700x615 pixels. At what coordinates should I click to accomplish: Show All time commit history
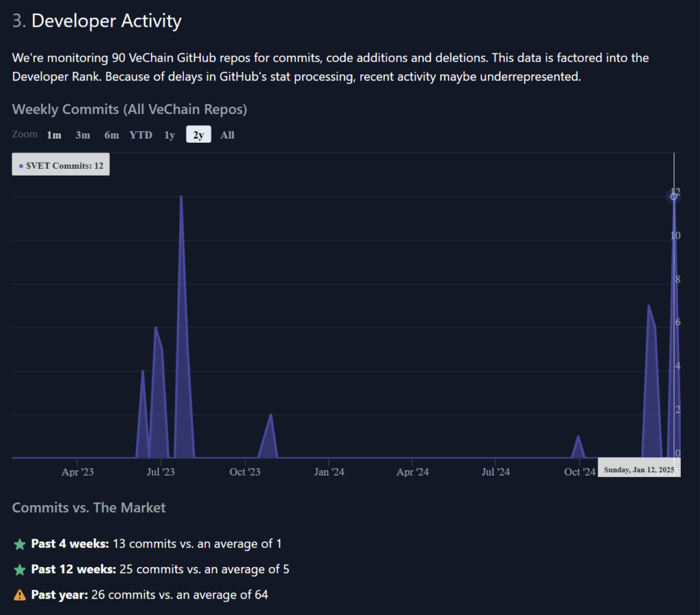point(228,135)
